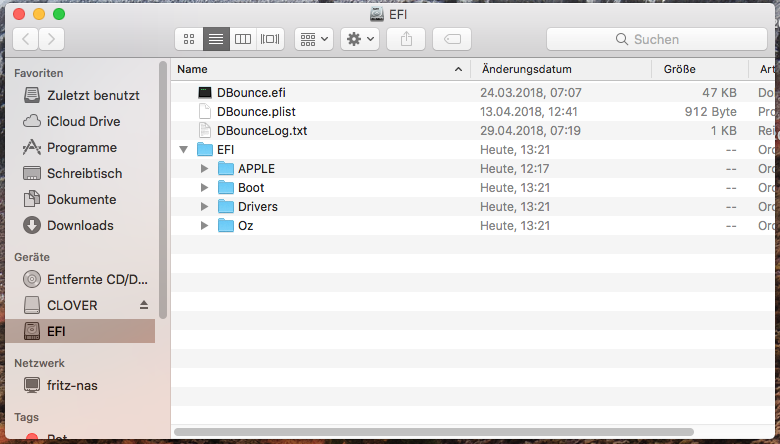Switch to Cover Flow view
The height and width of the screenshot is (444, 780).
click(x=270, y=39)
